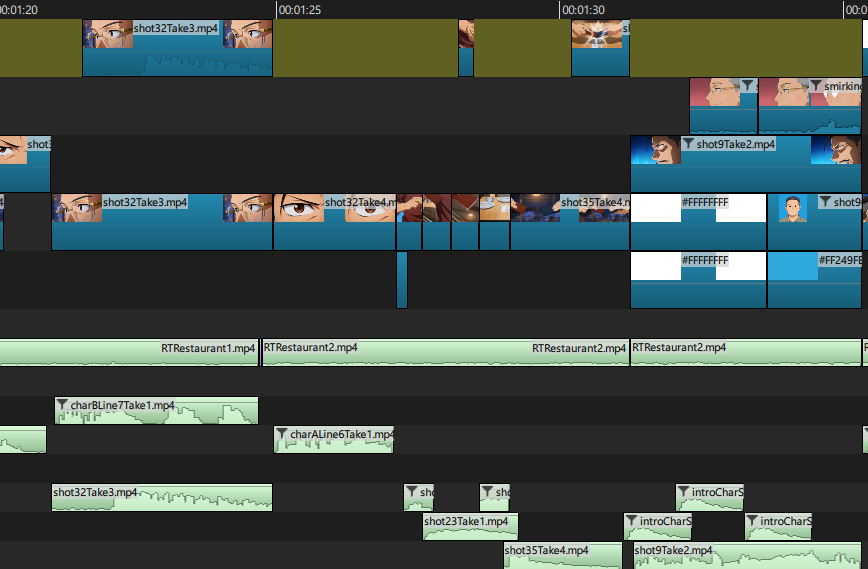Select the shot9Take2.mp4 audio clip

click(x=747, y=556)
